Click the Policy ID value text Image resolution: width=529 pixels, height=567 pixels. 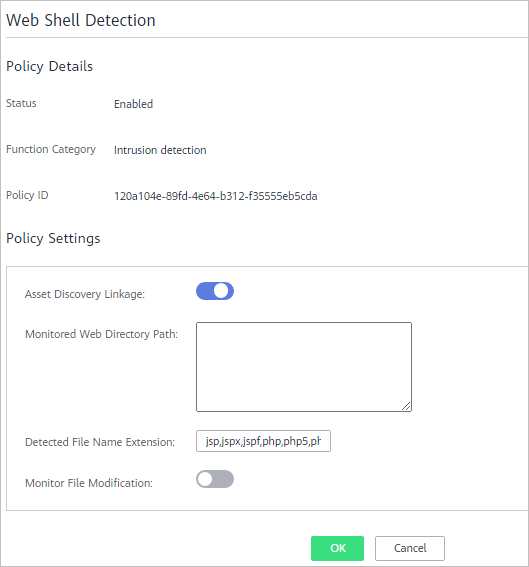point(216,196)
